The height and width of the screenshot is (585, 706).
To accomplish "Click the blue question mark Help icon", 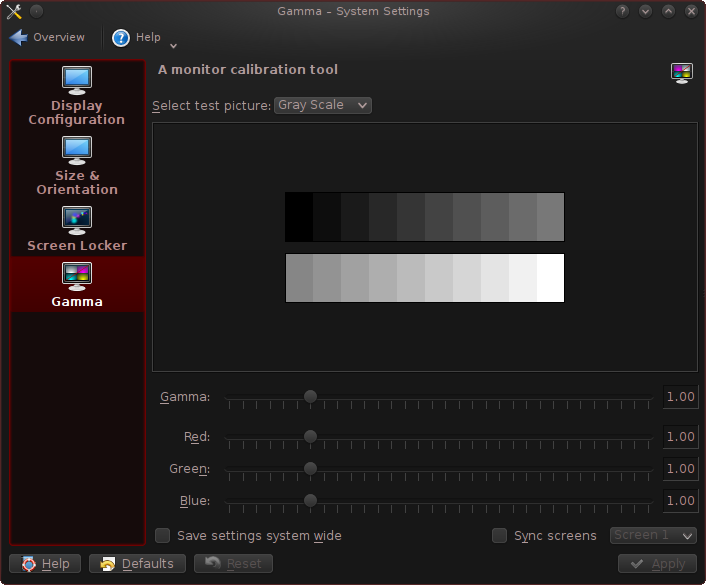I will point(121,38).
